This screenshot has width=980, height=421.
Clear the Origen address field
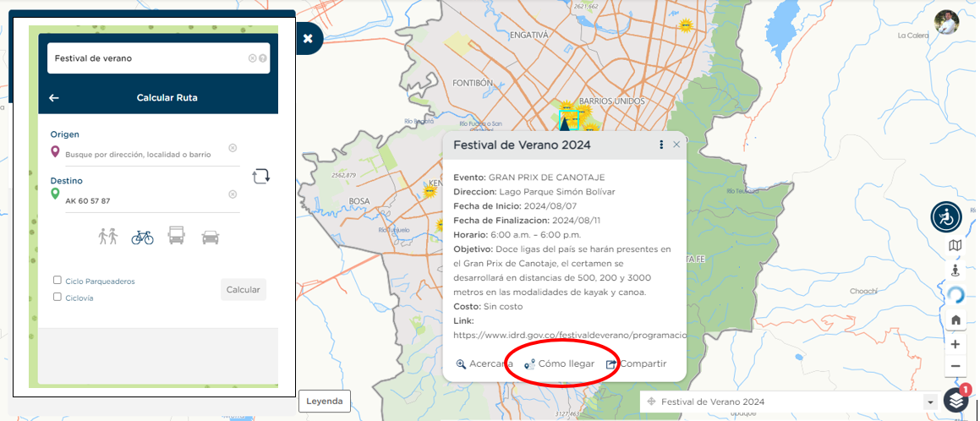pos(233,148)
